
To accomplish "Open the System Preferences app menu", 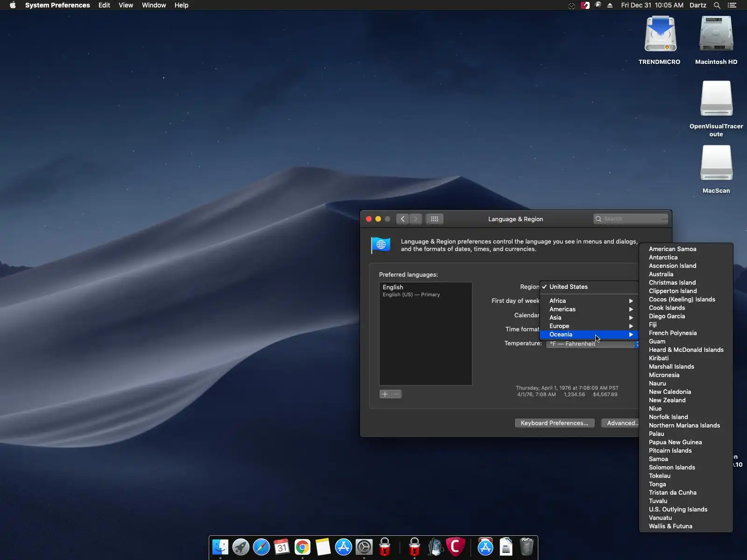I will click(x=57, y=5).
